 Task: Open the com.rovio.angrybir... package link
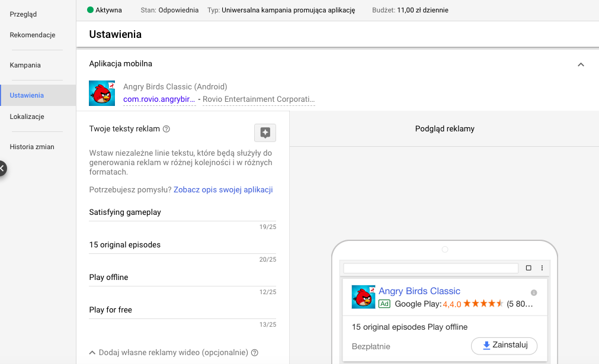click(x=159, y=99)
